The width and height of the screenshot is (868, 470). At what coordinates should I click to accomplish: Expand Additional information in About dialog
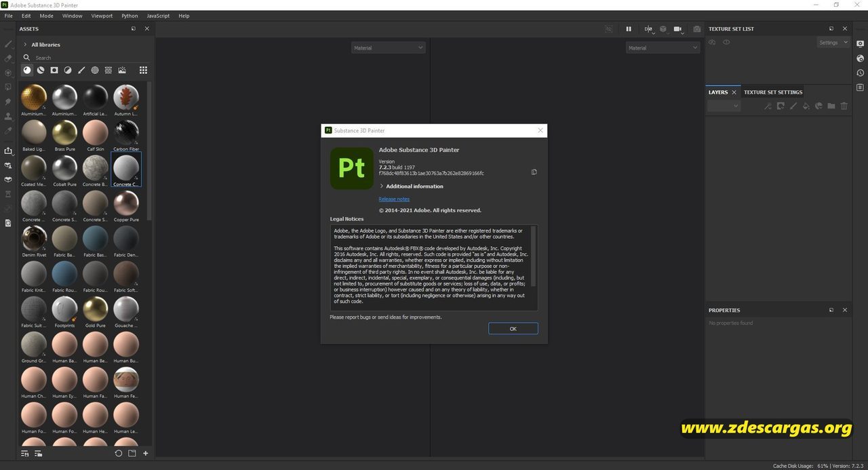point(411,186)
